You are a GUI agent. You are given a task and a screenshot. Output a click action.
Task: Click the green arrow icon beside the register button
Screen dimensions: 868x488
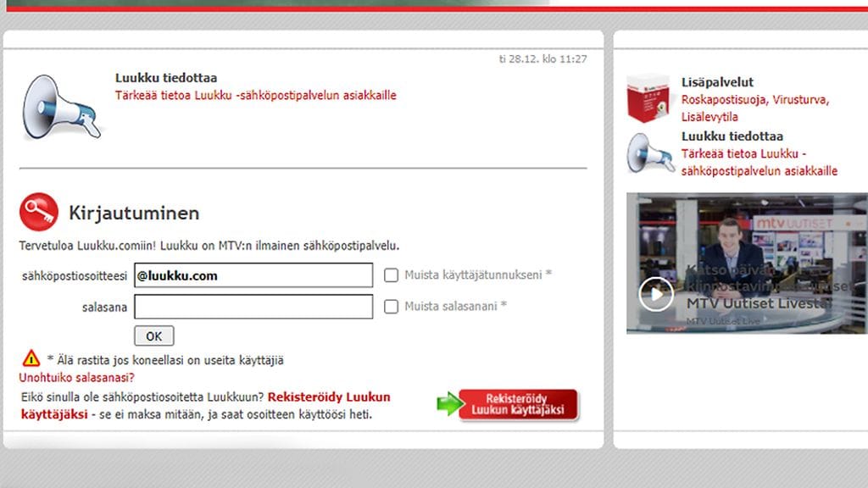coord(447,404)
